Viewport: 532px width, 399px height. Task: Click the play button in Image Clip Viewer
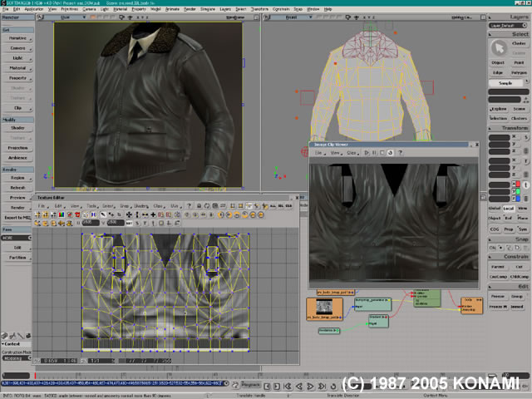[x=367, y=153]
